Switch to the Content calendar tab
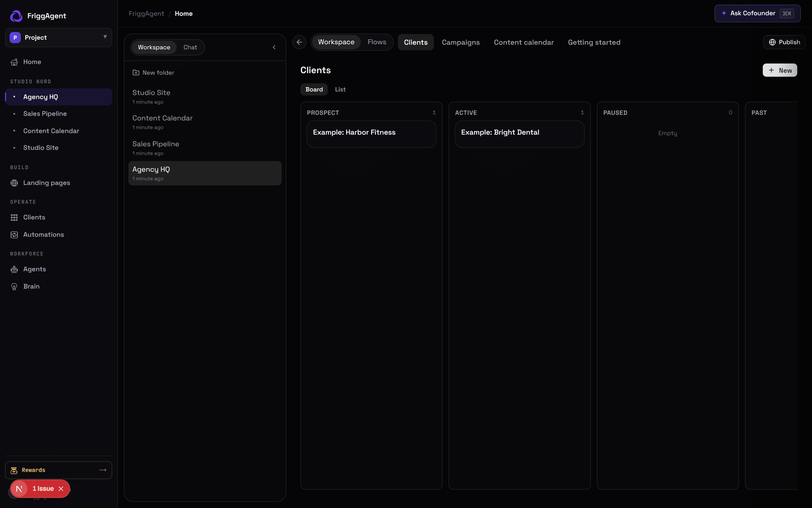812x508 pixels. tap(524, 42)
